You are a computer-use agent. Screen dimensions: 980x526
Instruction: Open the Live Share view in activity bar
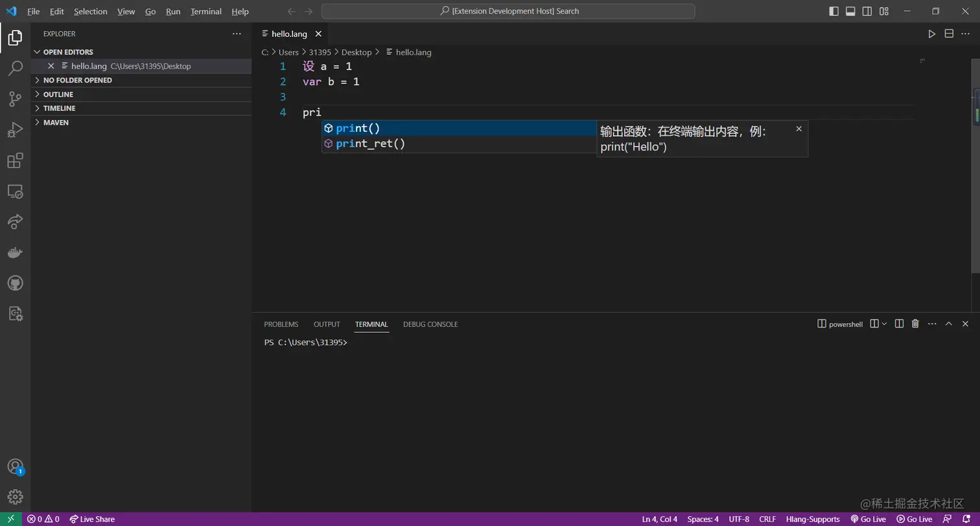(15, 222)
